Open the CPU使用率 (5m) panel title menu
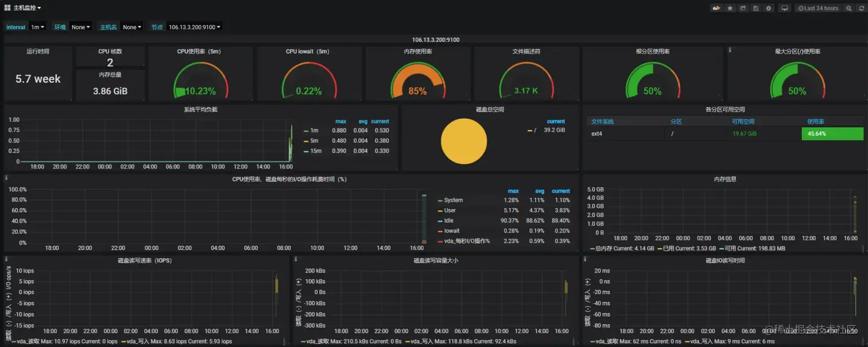868x347 pixels. coord(199,51)
